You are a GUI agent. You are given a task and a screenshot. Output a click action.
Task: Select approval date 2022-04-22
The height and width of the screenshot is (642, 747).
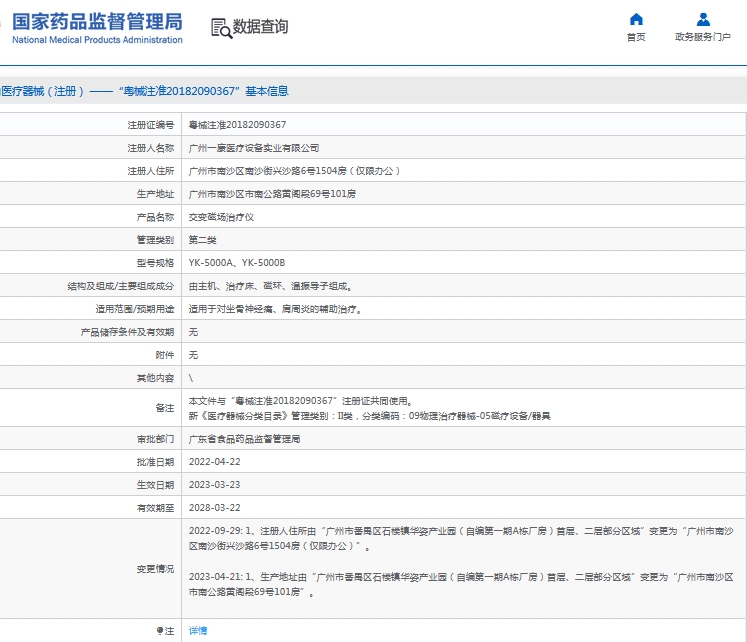(214, 462)
